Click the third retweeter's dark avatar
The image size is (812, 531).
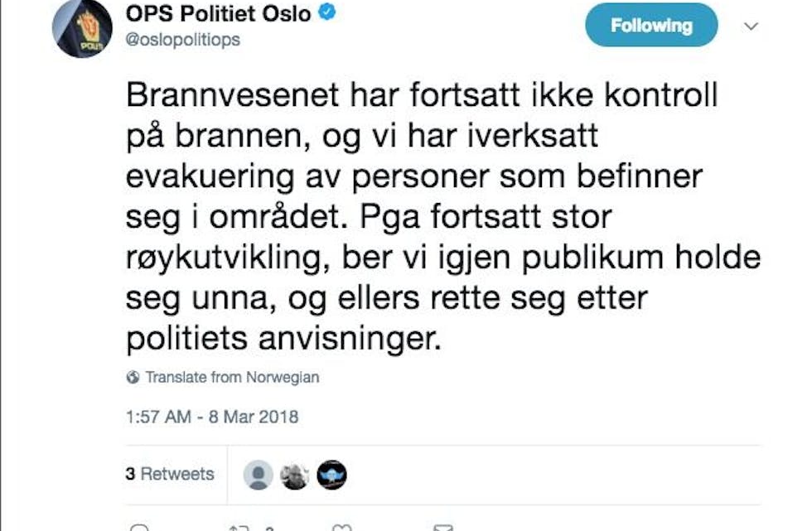tap(331, 474)
